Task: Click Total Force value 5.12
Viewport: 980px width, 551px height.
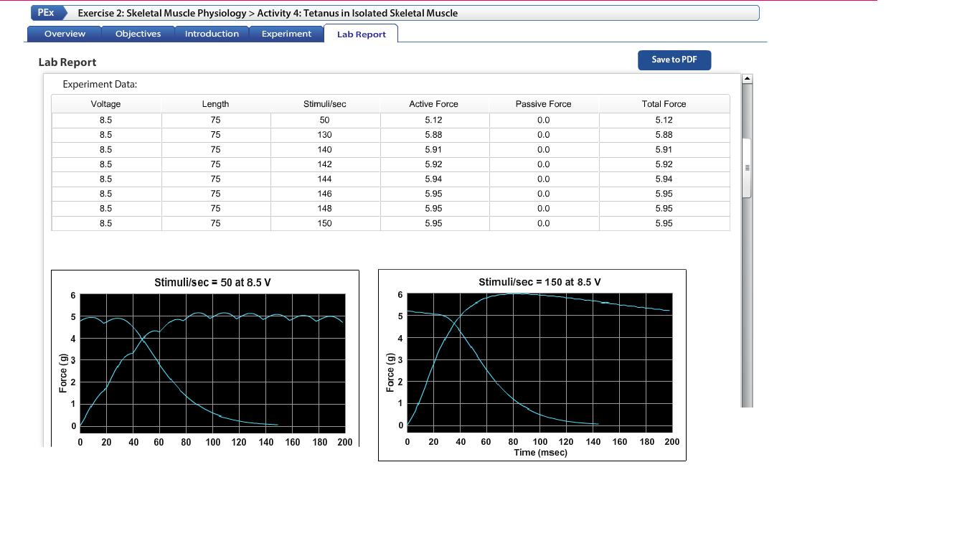Action: [x=664, y=120]
